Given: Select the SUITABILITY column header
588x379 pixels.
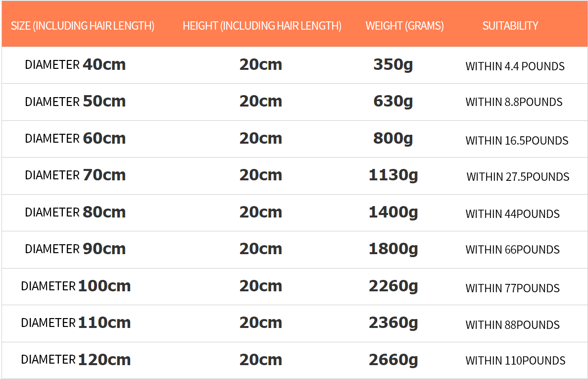Looking at the screenshot, I should pos(510,26).
